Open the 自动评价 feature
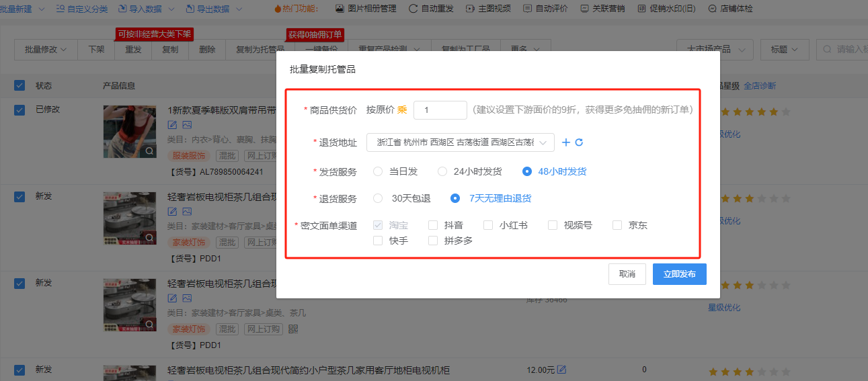Viewport: 868px width, 381px height. (545, 9)
